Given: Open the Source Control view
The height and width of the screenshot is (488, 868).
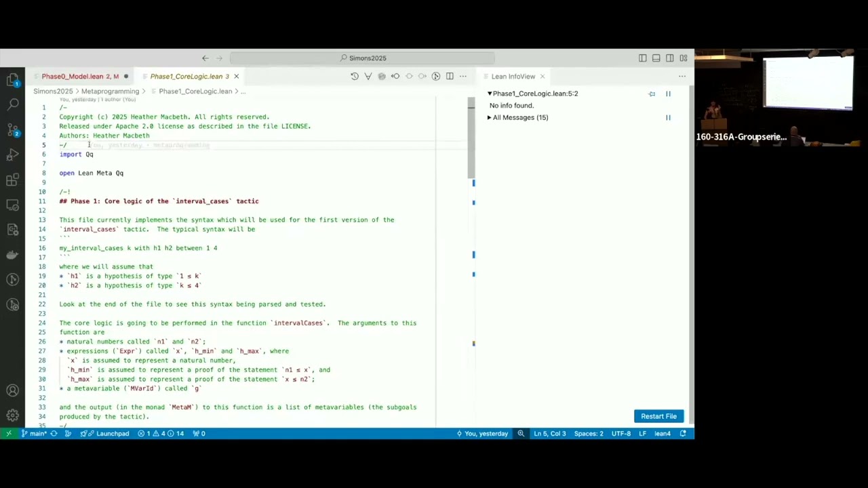Looking at the screenshot, I should tap(12, 129).
